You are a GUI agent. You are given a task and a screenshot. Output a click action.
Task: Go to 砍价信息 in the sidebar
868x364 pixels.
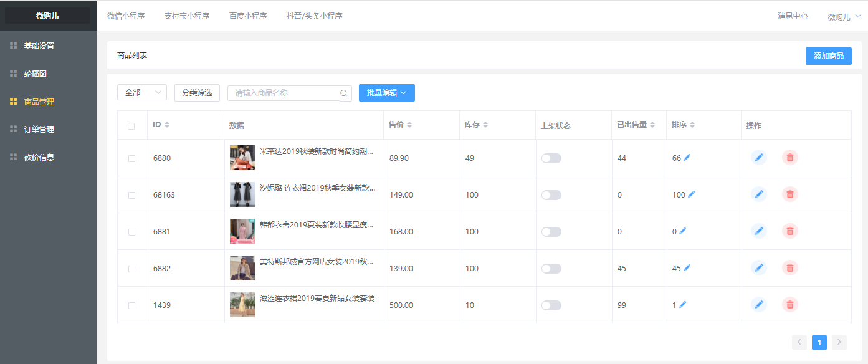(x=49, y=157)
